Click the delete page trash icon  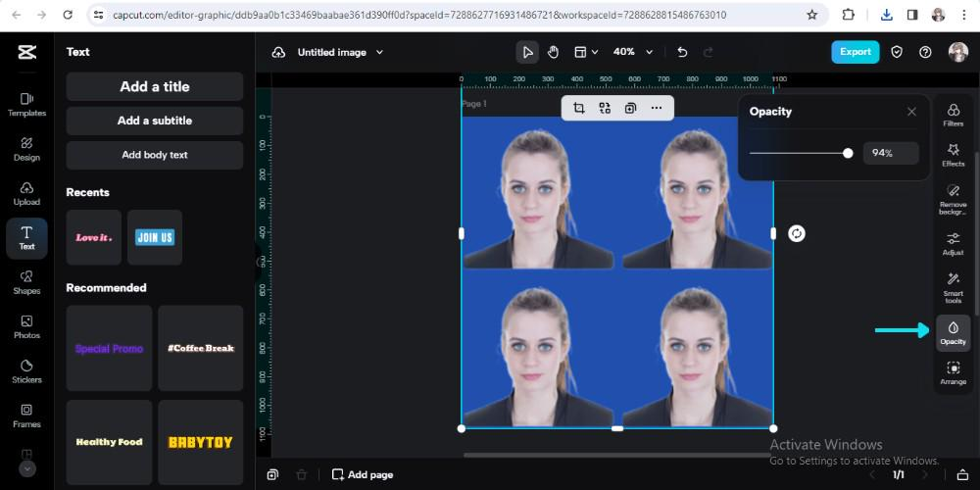301,475
